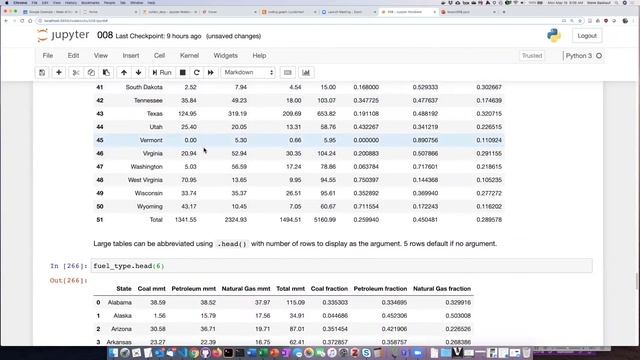Click the Logout button
The image size is (640, 360).
[x=587, y=36]
